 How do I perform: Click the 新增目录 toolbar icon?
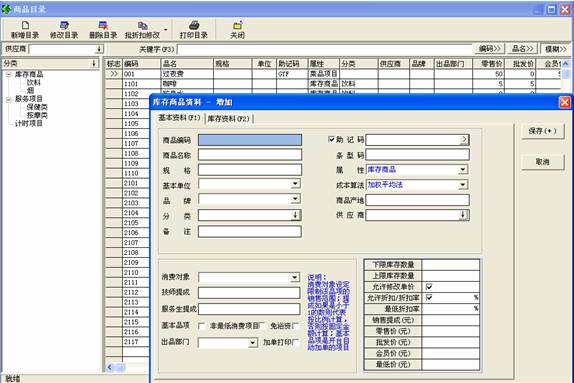pos(25,25)
